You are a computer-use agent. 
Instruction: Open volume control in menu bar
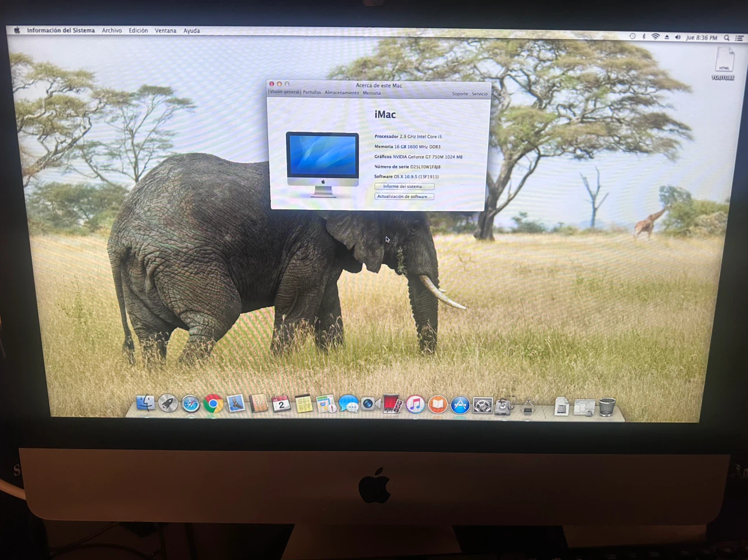coord(677,37)
